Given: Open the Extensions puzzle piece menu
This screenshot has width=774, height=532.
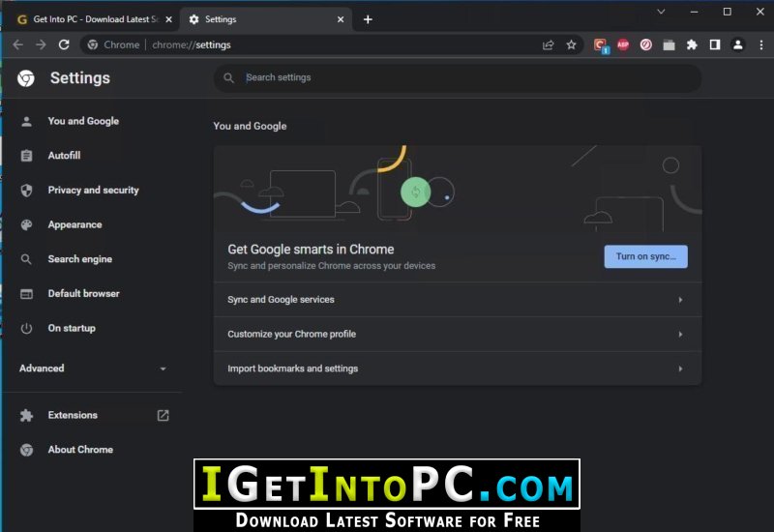Looking at the screenshot, I should point(692,44).
